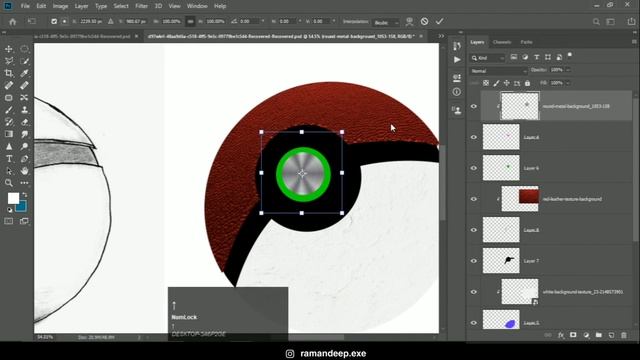Screen dimensions: 640x360
Task: Select the Horizontal Type tool
Action: tap(9, 159)
